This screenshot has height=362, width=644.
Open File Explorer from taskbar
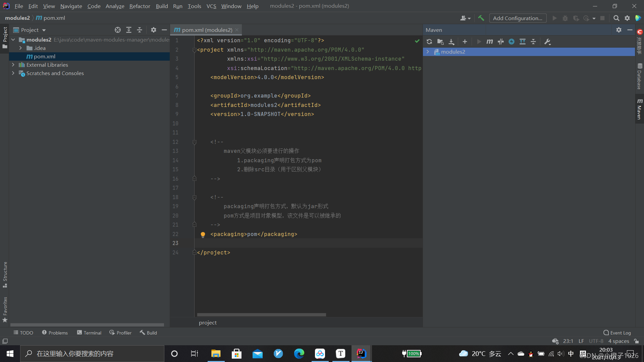(x=216, y=354)
